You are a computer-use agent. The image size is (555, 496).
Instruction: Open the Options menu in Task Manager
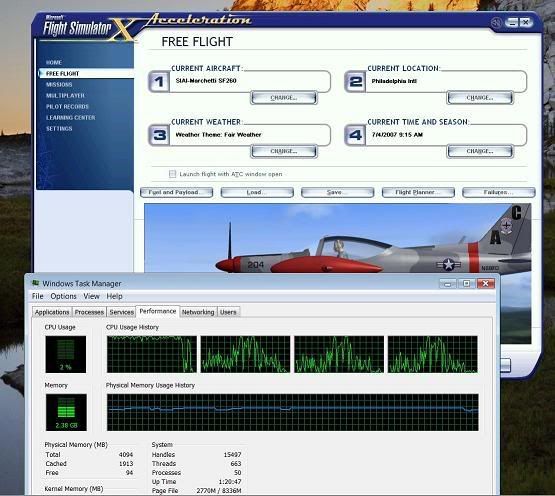click(63, 296)
